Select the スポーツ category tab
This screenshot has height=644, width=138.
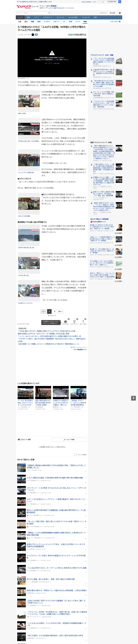[56, 22]
